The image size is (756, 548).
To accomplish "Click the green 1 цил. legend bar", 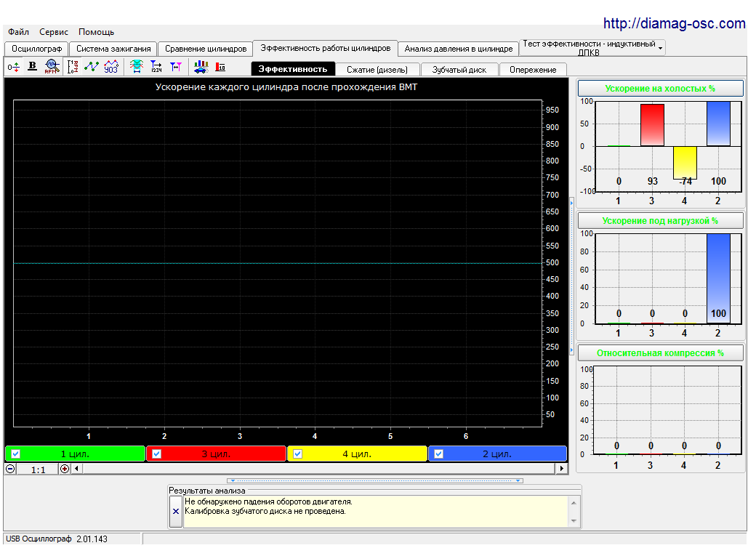I will [75, 454].
